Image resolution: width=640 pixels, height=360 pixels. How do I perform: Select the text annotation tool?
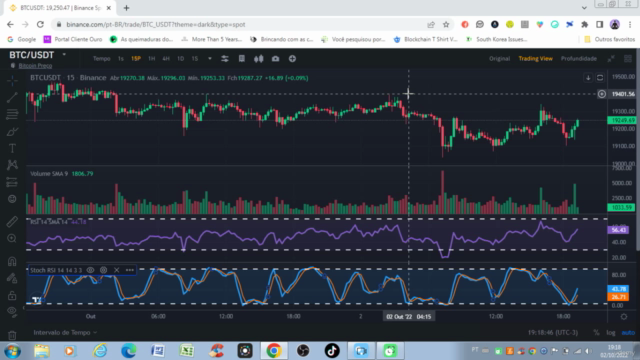coord(12,148)
